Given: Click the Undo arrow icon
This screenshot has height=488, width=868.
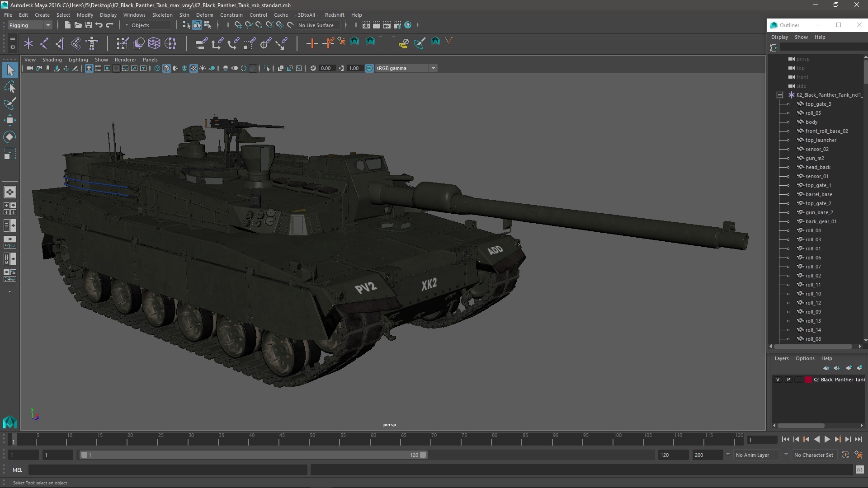Looking at the screenshot, I should [x=99, y=25].
